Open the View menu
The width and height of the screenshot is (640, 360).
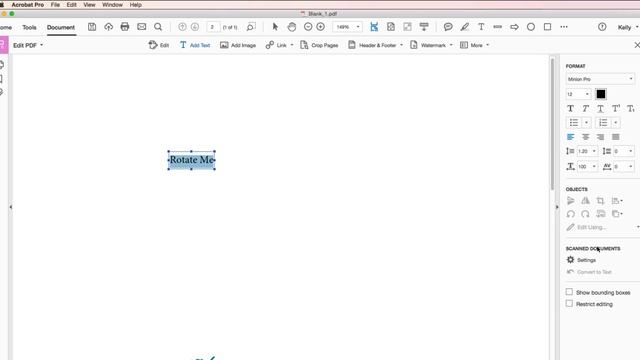pos(89,5)
